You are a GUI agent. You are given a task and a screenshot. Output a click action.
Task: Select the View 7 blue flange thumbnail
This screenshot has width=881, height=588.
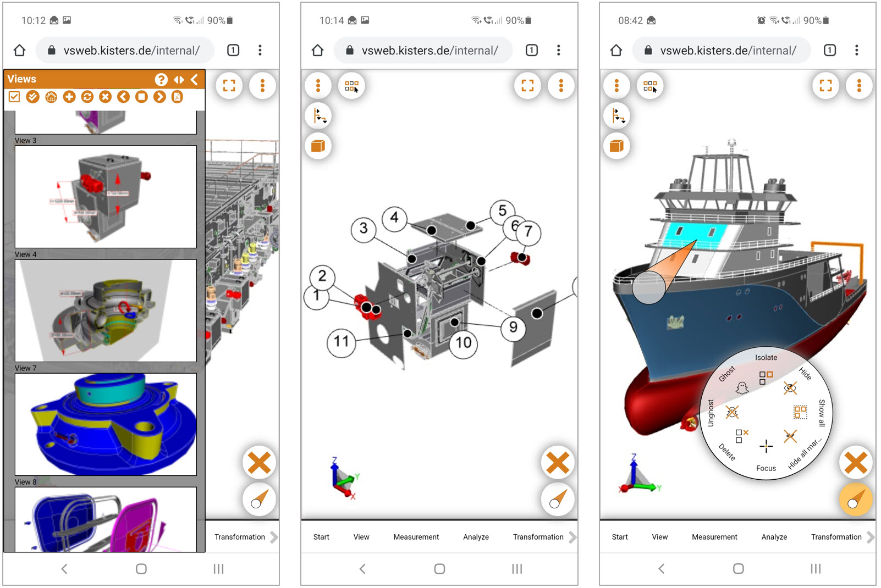coord(106,424)
